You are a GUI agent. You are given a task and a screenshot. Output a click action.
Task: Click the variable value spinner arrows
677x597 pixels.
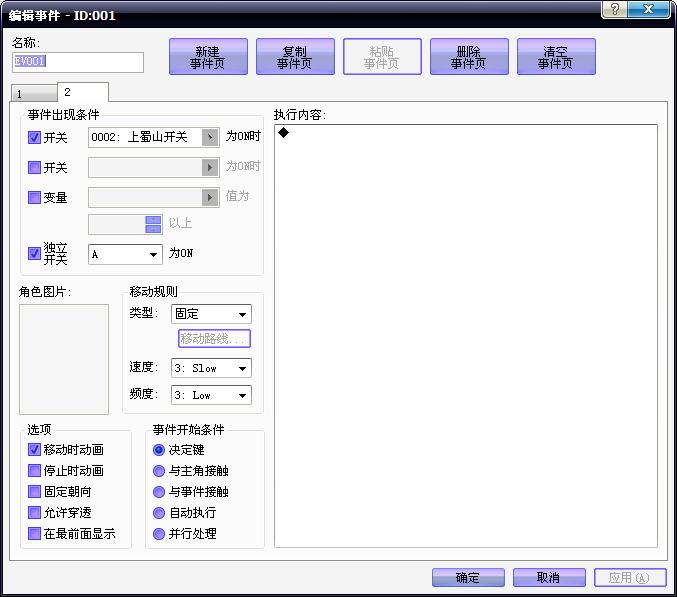(x=153, y=224)
